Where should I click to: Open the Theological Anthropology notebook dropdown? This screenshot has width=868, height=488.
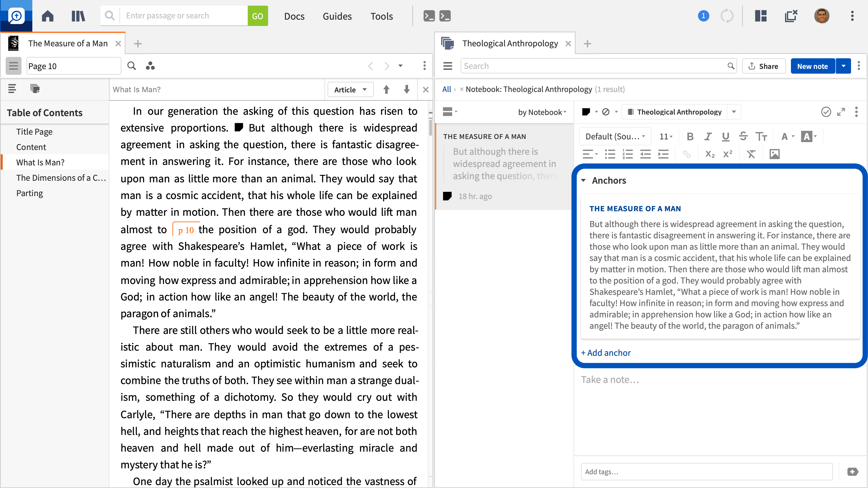click(x=734, y=112)
